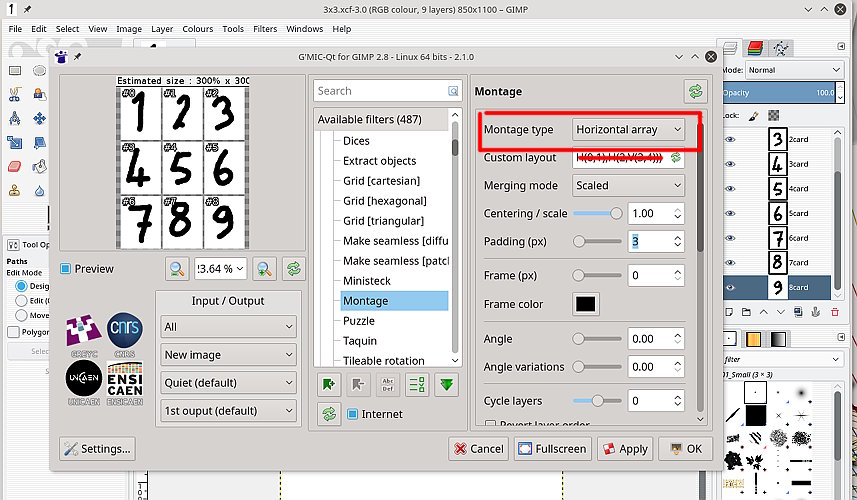Open the 'New image' output mode dropdown
This screenshot has height=500, width=857.
click(x=228, y=355)
